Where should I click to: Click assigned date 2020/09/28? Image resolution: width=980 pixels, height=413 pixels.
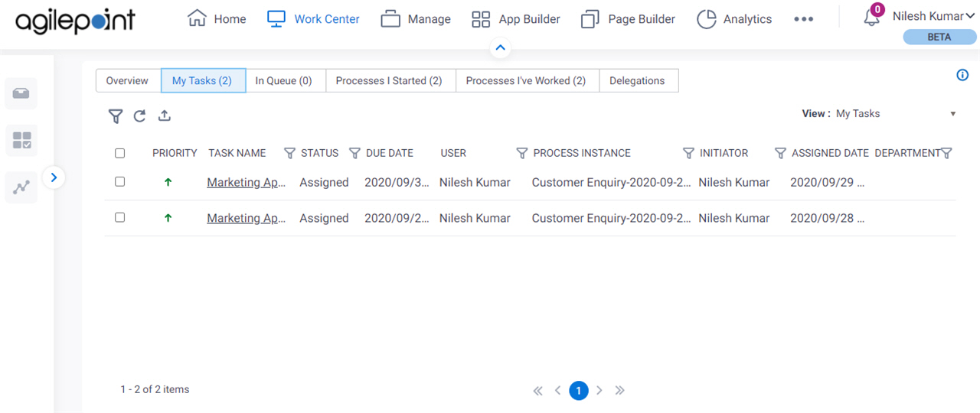tap(828, 218)
